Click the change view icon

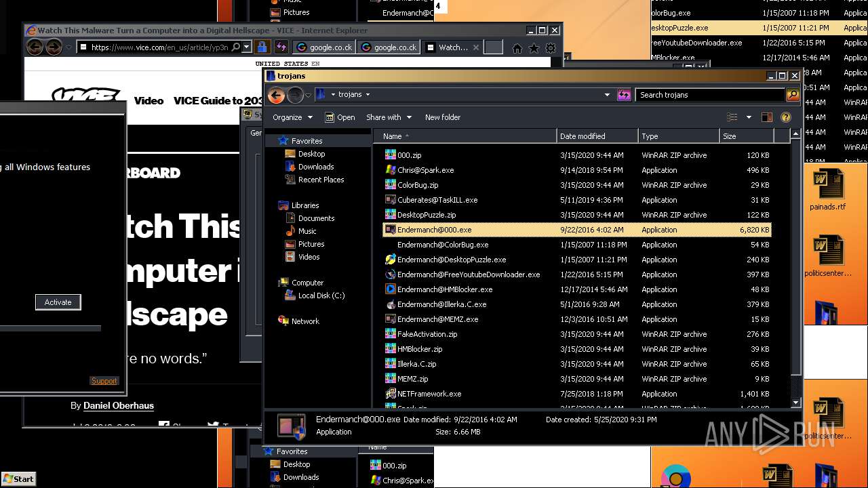click(732, 117)
